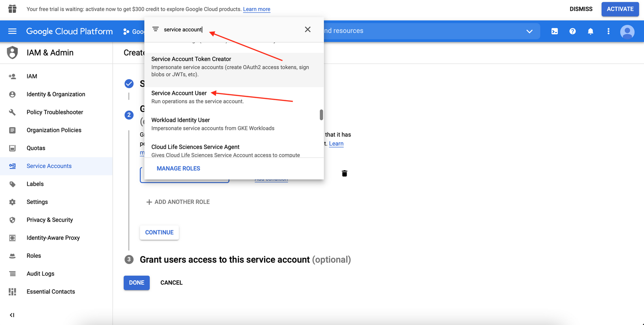644x325 pixels.
Task: Click the role list scrollbar thumb
Action: pyautogui.click(x=321, y=115)
